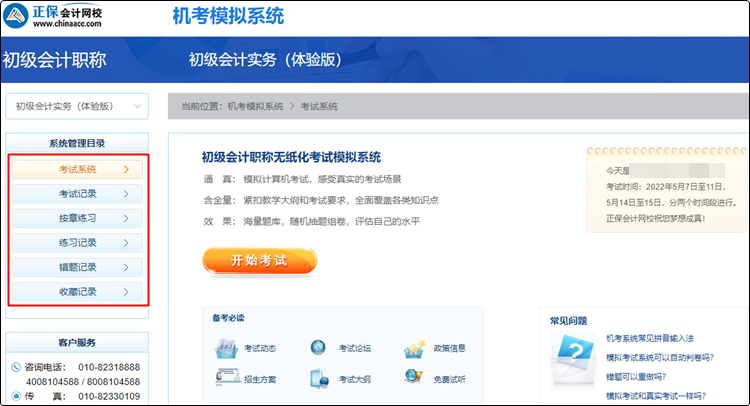Click the 常见问题 section heading
This screenshot has height=406, width=750.
568,321
